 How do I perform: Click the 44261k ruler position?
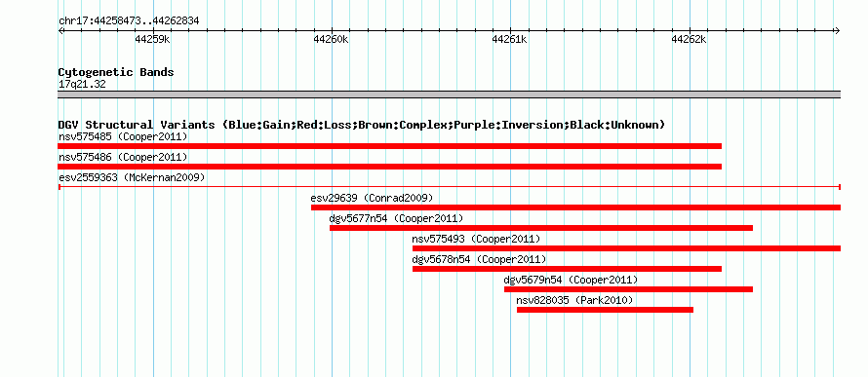(x=510, y=39)
